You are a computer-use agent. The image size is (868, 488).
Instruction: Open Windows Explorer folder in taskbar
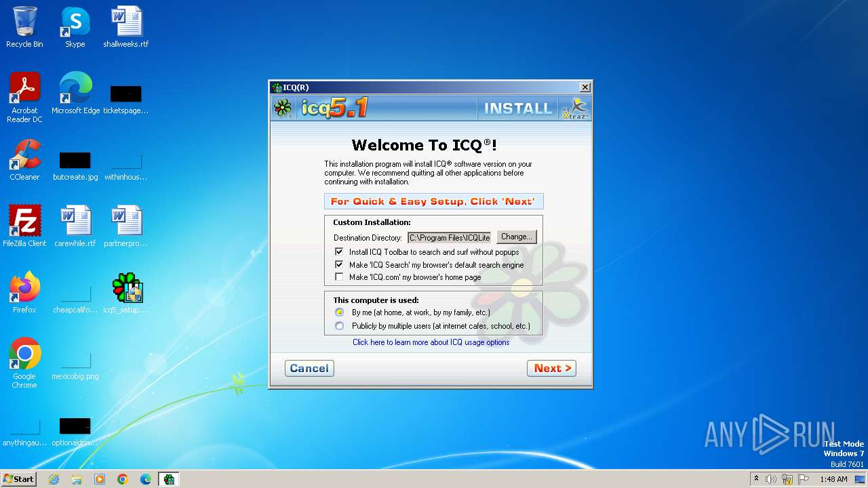77,479
